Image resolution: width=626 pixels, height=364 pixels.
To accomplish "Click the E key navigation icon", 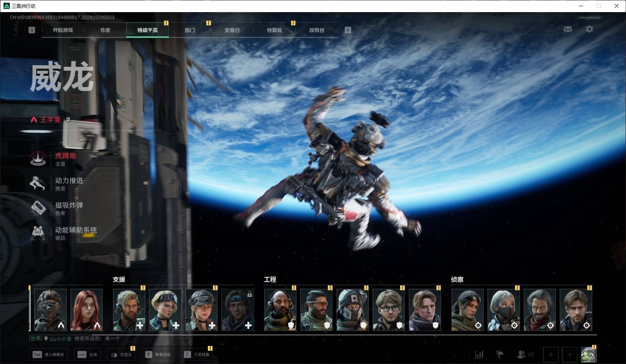I will (x=348, y=30).
